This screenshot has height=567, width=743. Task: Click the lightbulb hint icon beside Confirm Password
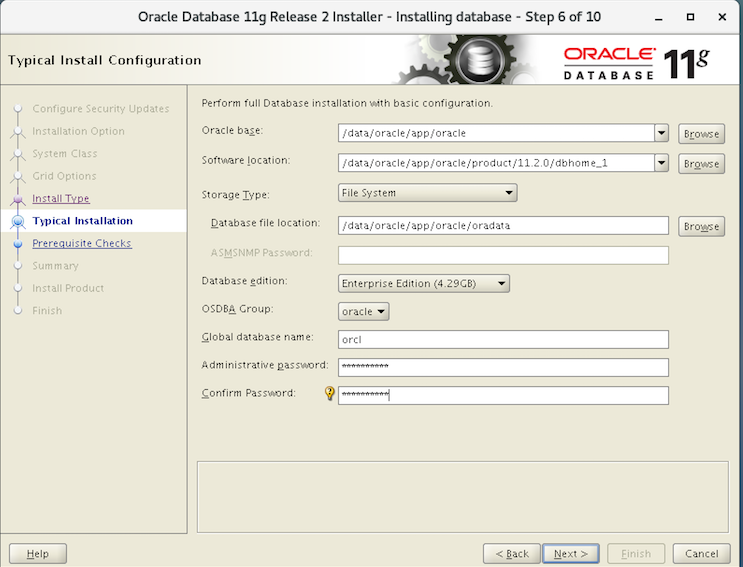(329, 393)
